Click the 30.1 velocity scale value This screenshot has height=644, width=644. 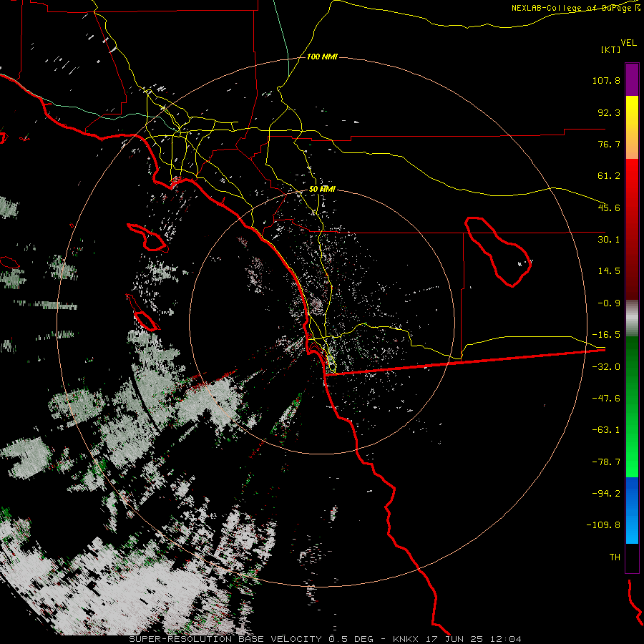pos(609,240)
